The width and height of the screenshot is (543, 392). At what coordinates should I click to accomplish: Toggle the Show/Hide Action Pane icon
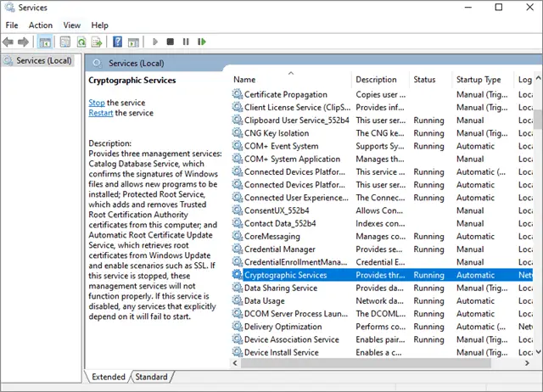134,42
